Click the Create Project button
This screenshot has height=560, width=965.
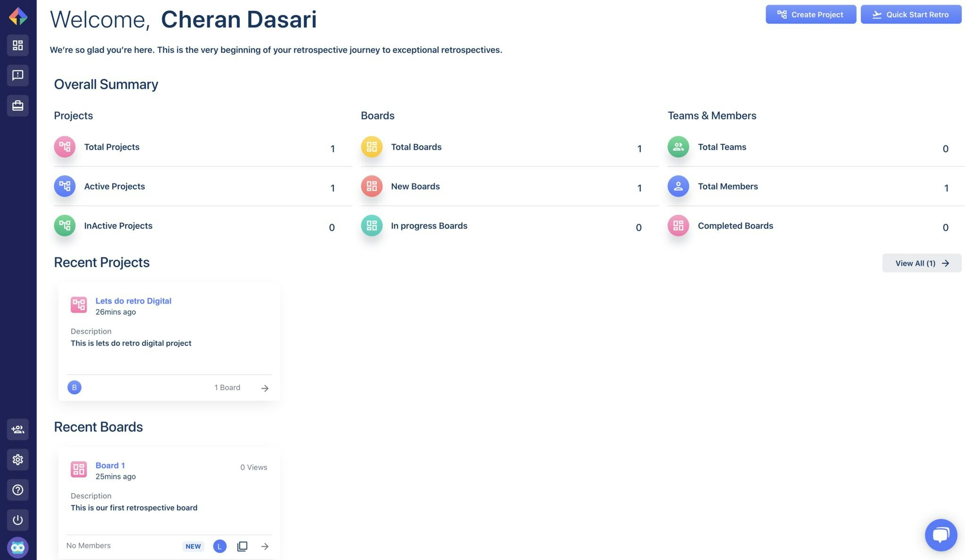(x=810, y=15)
